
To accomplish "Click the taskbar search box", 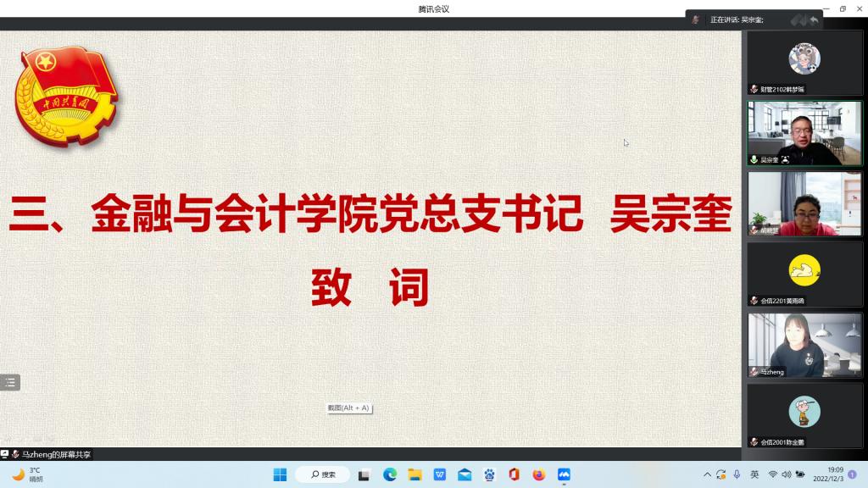I will 323,474.
